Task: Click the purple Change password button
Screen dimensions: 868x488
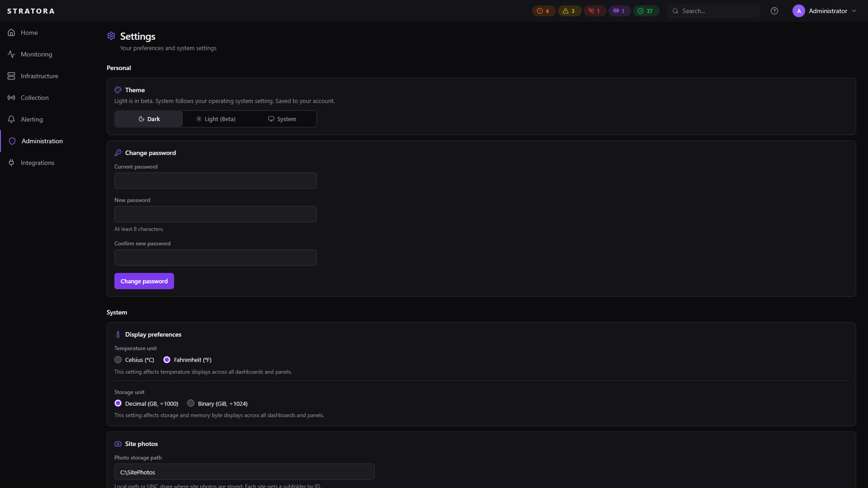Action: pos(144,281)
